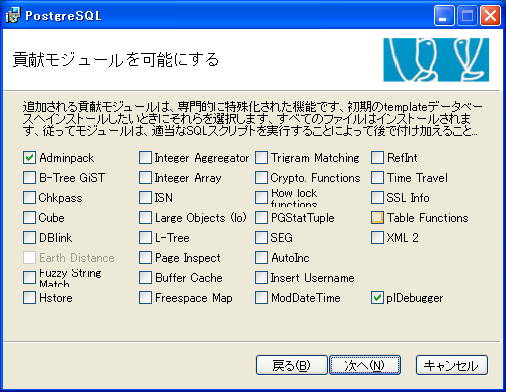Viewport: 506px width, 392px height.
Task: Click the PostgreSQL elephant logo banner
Action: pos(436,60)
